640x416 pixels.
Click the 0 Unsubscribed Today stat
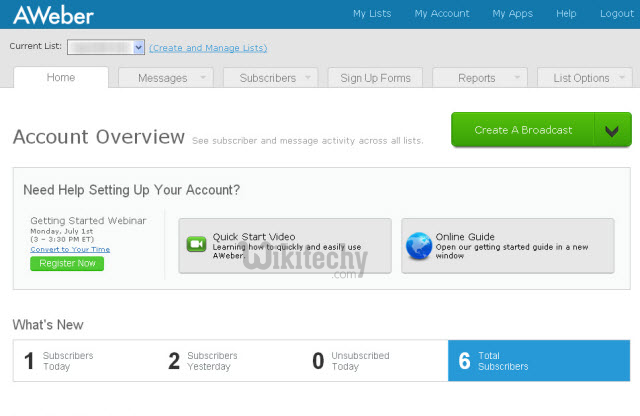tap(351, 361)
